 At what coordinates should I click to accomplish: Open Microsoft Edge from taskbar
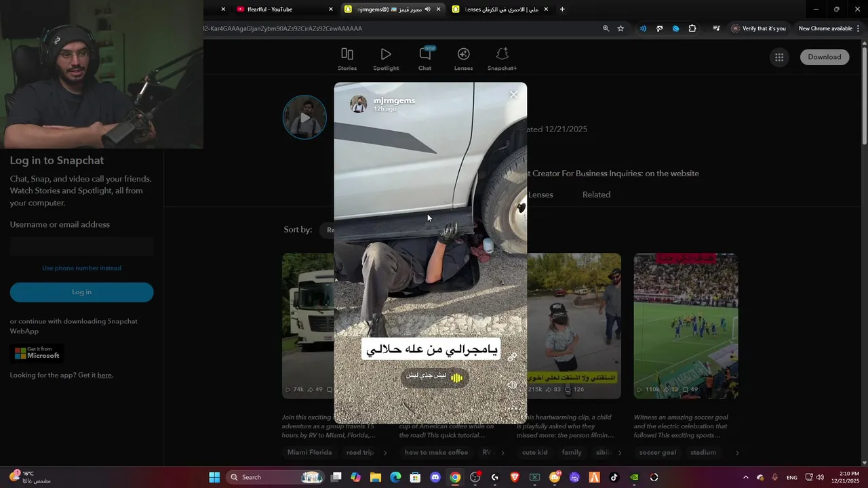coord(395,477)
